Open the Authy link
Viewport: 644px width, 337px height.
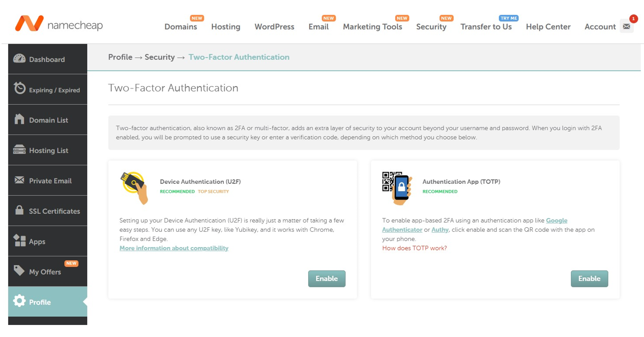[440, 230]
